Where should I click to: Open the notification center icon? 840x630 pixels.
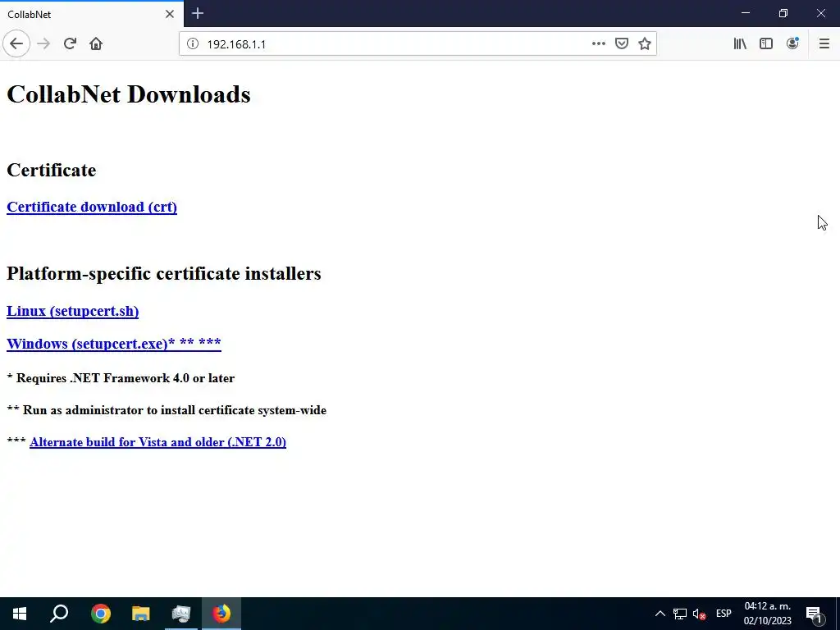(x=815, y=614)
